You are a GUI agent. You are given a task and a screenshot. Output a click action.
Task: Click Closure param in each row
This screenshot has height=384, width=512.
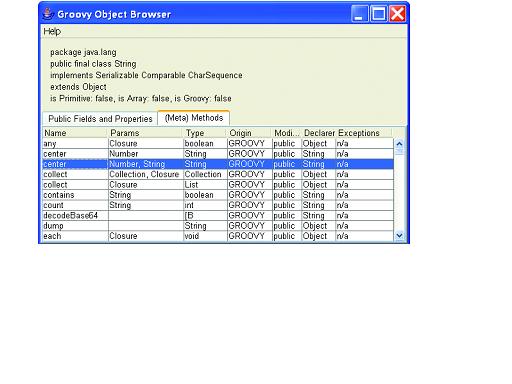[x=146, y=236]
